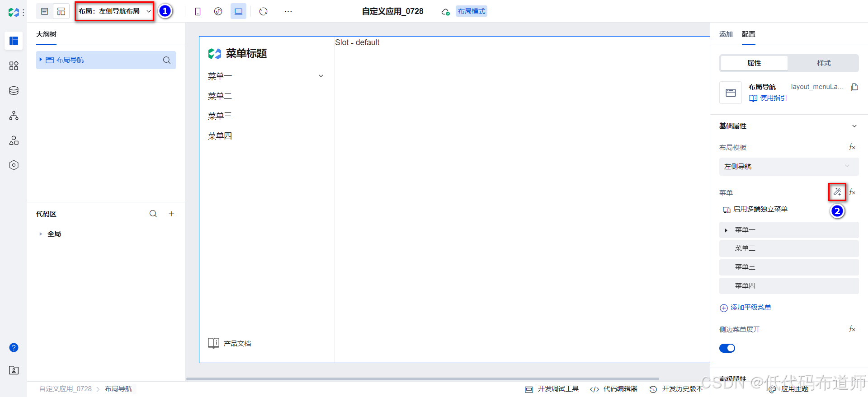
Task: Select the 属性 tab
Action: [x=754, y=63]
